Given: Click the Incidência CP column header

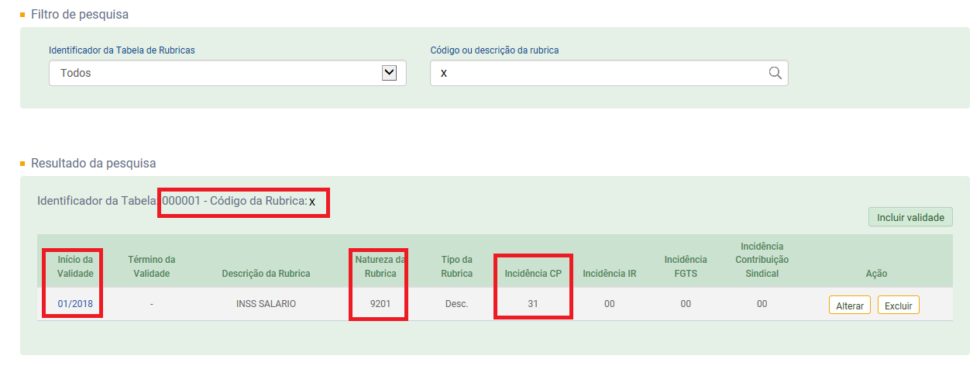Looking at the screenshot, I should (533, 273).
